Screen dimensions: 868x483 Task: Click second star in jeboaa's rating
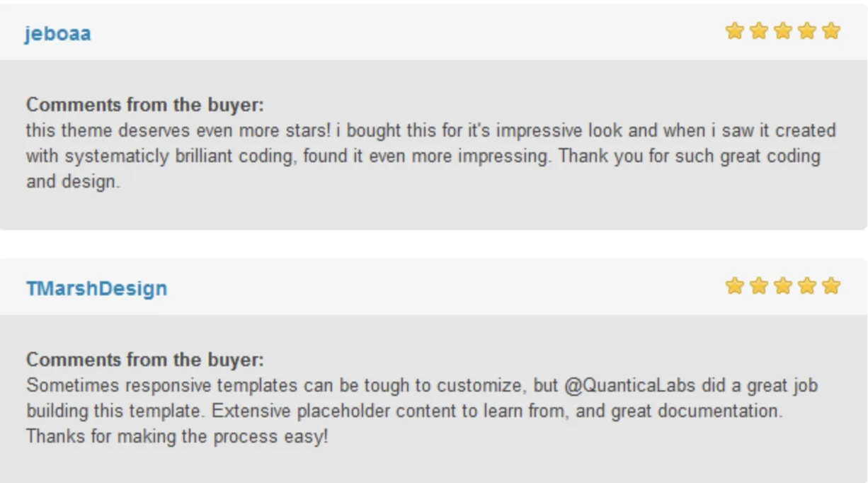(759, 31)
